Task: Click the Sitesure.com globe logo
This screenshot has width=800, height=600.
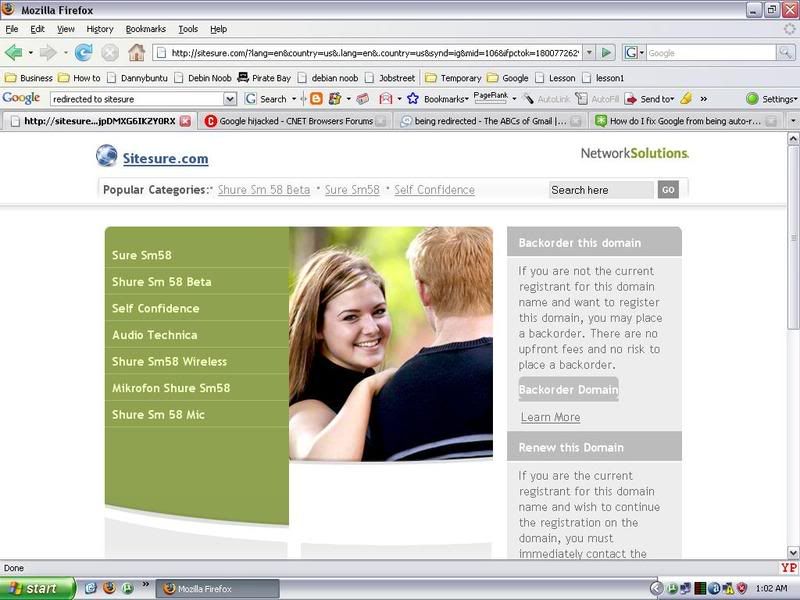Action: click(107, 156)
